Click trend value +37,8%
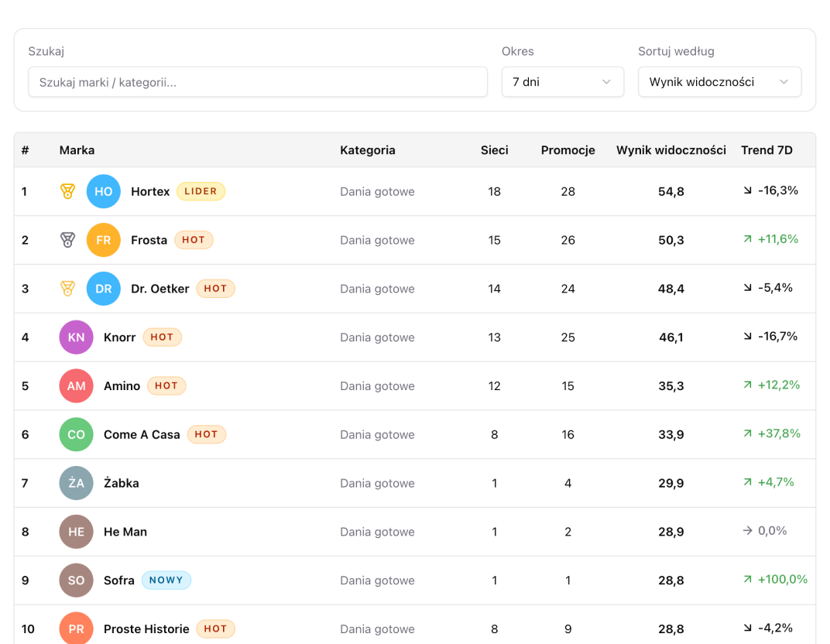This screenshot has height=644, width=830. point(779,433)
